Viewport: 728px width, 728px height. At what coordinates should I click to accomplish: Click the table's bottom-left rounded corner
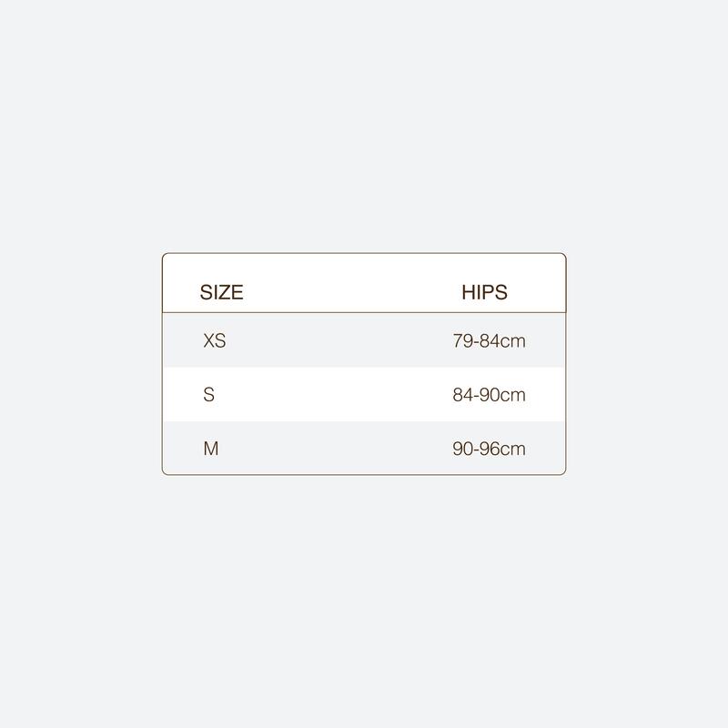pyautogui.click(x=165, y=472)
